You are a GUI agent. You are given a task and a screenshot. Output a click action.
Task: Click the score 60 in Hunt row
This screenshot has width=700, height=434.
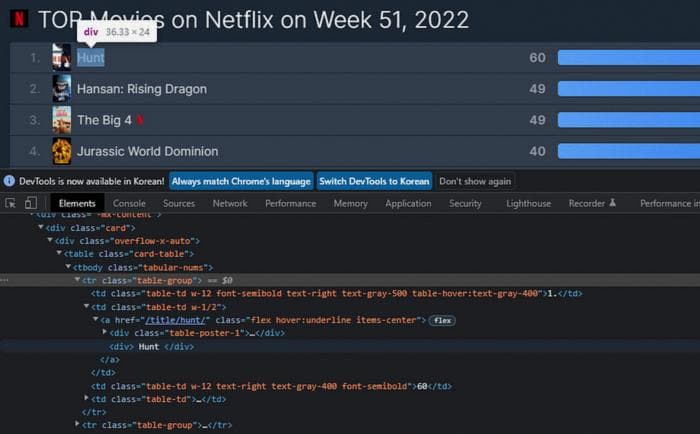point(537,58)
